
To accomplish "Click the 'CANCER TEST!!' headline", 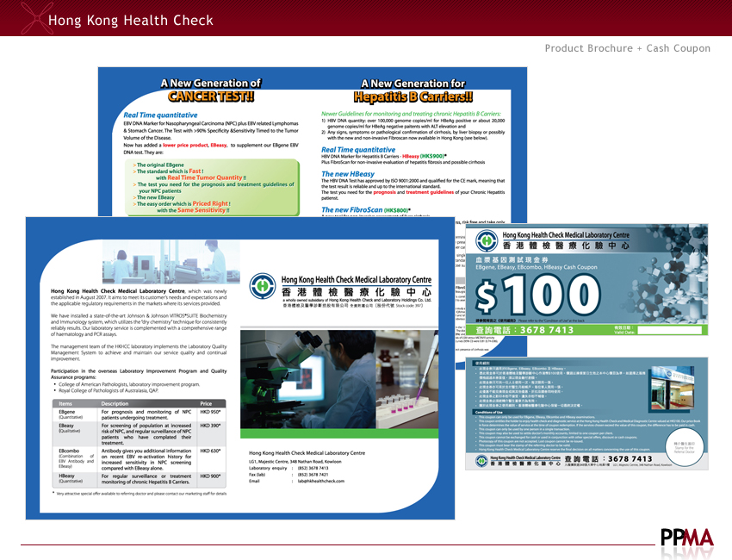I will pyautogui.click(x=211, y=96).
